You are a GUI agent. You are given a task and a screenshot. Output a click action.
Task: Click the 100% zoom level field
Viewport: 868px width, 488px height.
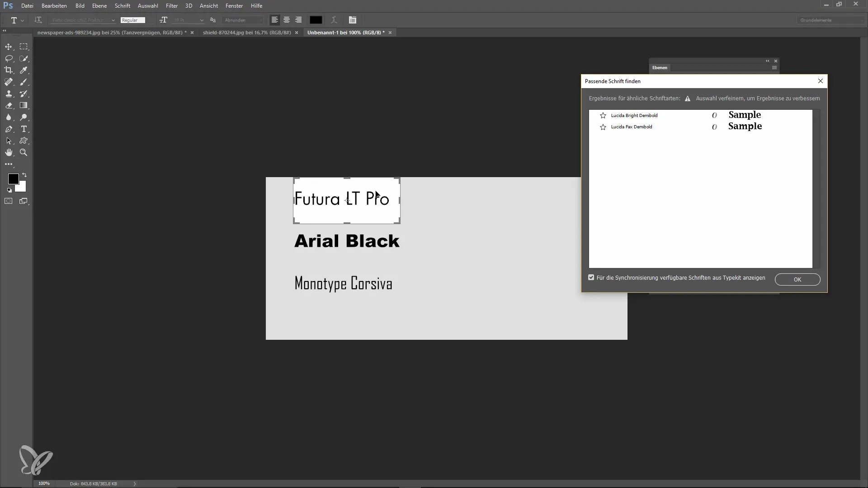(44, 483)
